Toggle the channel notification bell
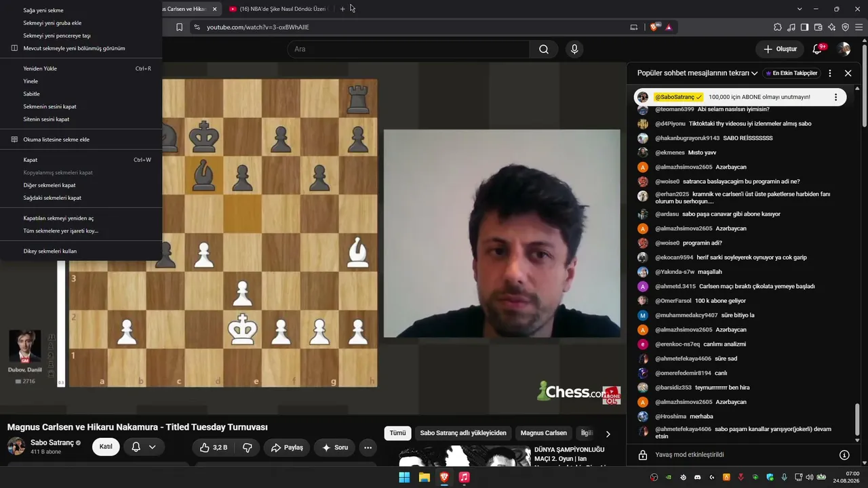Image resolution: width=868 pixels, height=488 pixels. coord(136,447)
